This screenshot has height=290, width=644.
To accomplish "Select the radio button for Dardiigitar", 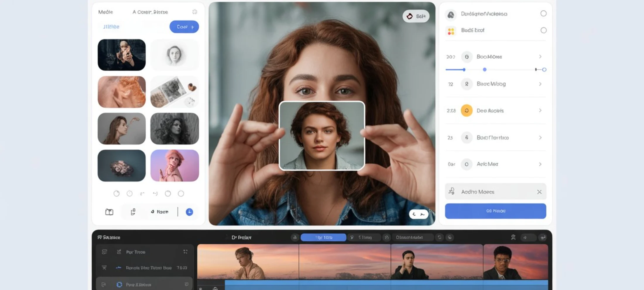I will 543,13.
